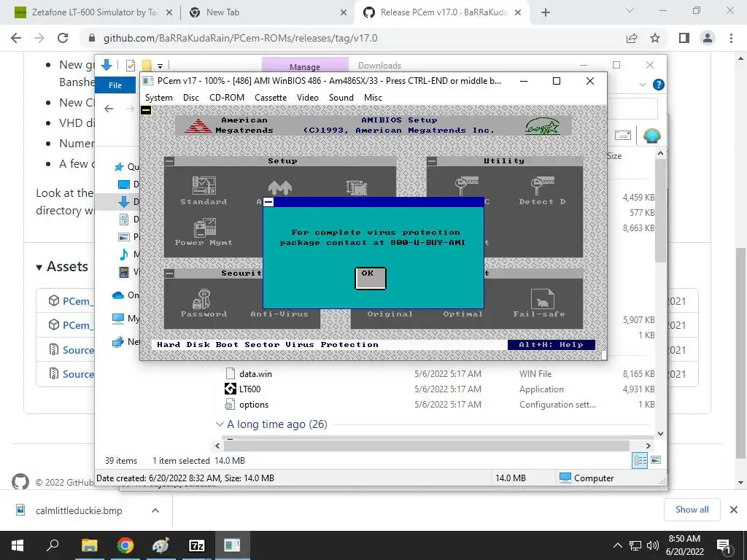Click the virus dialog's system menu box
Screen dimensions: 747x560
(x=268, y=202)
